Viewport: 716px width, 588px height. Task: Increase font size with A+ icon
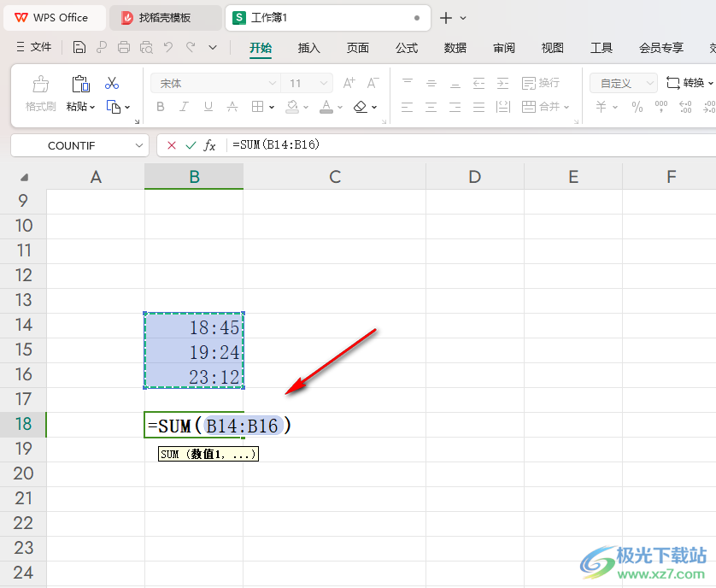[x=349, y=83]
